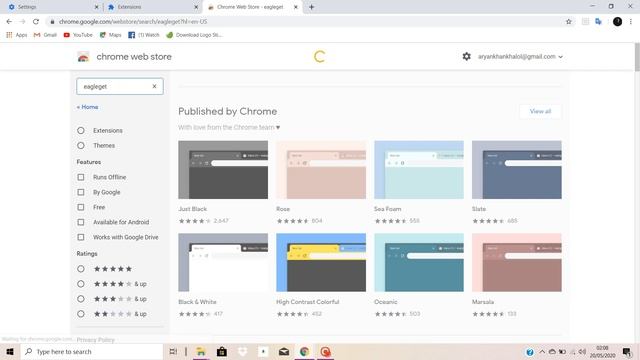This screenshot has width=640, height=360.
Task: Open the High Contrast Colorful title
Action: click(307, 302)
